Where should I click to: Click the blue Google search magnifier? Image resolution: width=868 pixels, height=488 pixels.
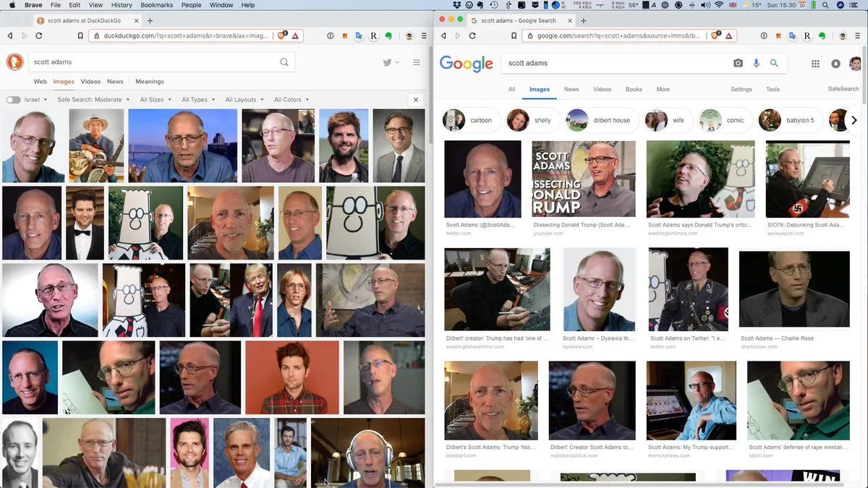click(x=774, y=64)
